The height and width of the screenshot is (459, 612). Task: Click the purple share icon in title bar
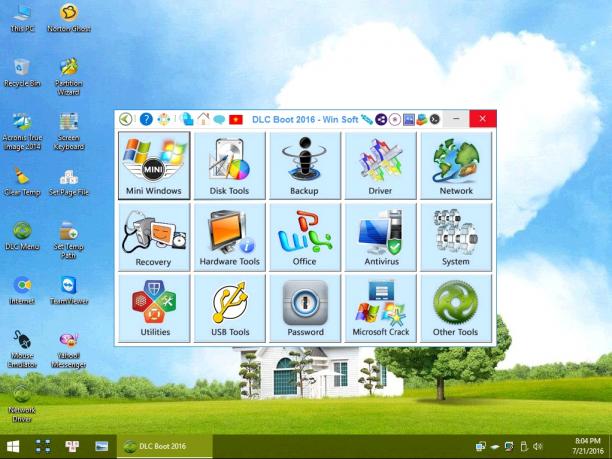point(381,119)
